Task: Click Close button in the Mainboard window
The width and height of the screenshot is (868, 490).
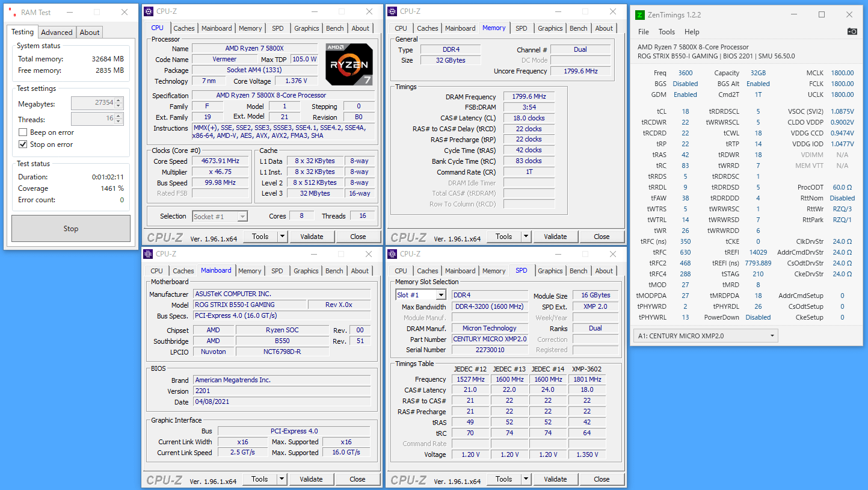Action: pos(357,479)
